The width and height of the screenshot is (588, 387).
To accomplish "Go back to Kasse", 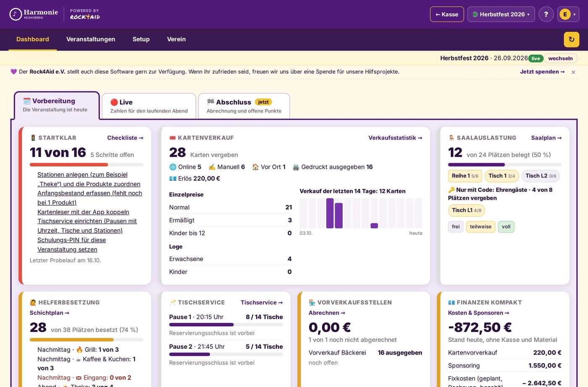I will tap(447, 14).
